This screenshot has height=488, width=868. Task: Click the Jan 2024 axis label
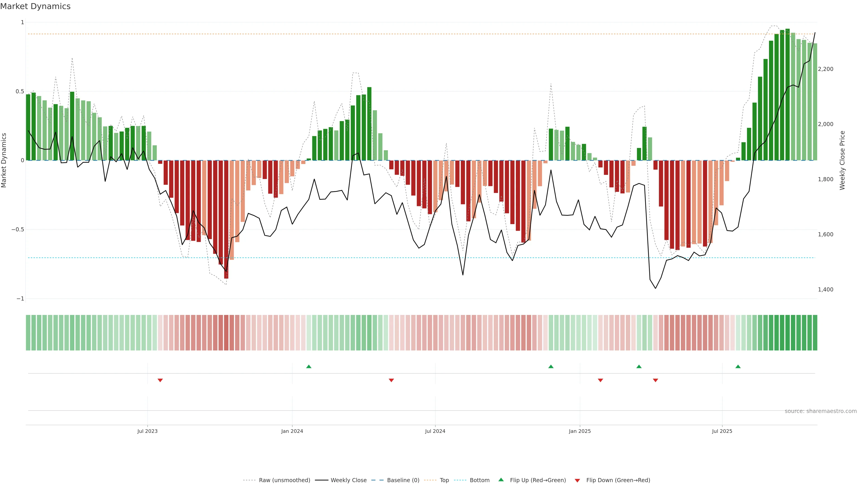(292, 431)
